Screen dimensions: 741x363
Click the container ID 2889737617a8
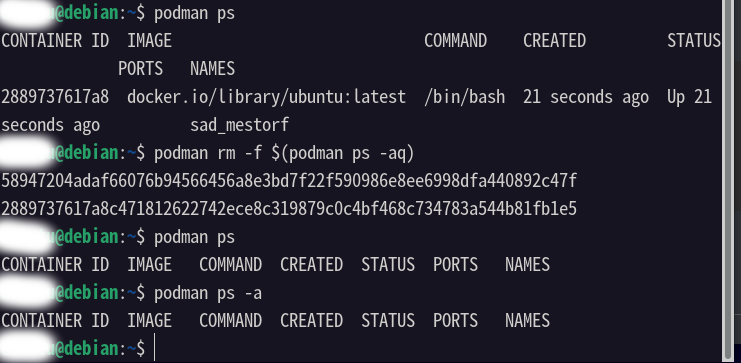[55, 97]
